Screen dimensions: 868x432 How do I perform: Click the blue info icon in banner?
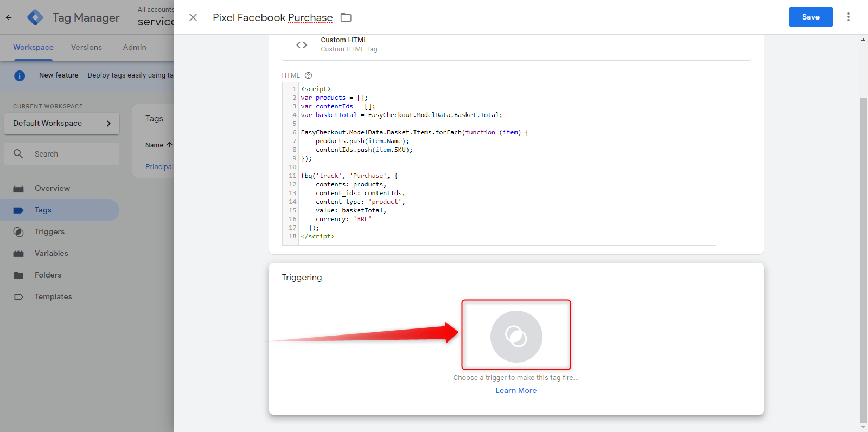tap(20, 75)
